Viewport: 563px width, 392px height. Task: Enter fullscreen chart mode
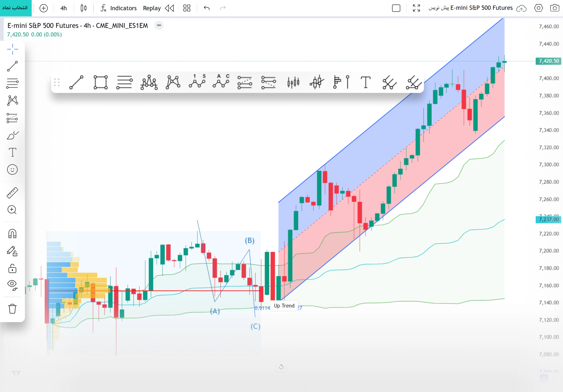tap(416, 8)
